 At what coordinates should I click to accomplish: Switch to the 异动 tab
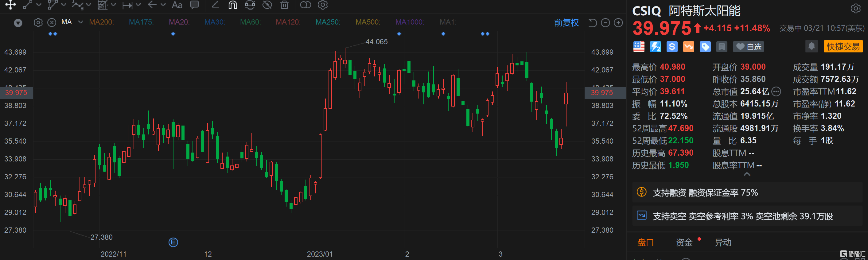tap(723, 243)
